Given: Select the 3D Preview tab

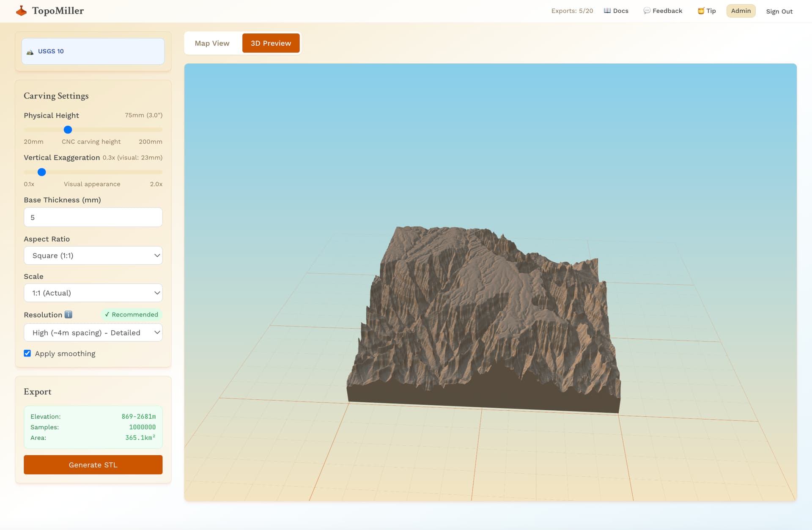Looking at the screenshot, I should [x=271, y=43].
